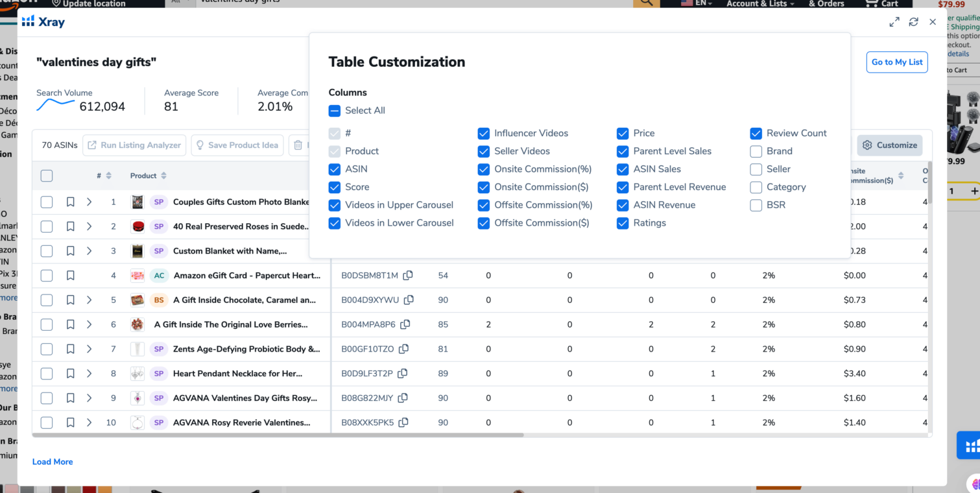Image resolution: width=980 pixels, height=493 pixels.
Task: Expand row 1 Couples Gifts Custom Photo Blanket
Action: coord(90,202)
